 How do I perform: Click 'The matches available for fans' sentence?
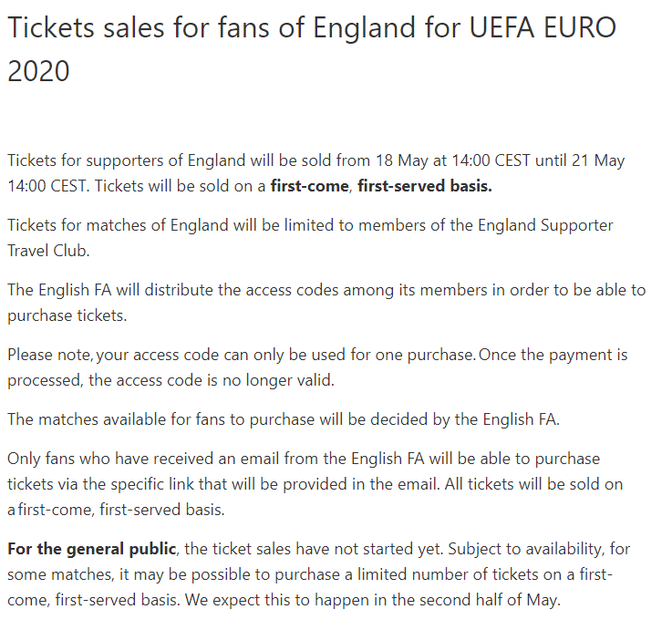(116, 419)
